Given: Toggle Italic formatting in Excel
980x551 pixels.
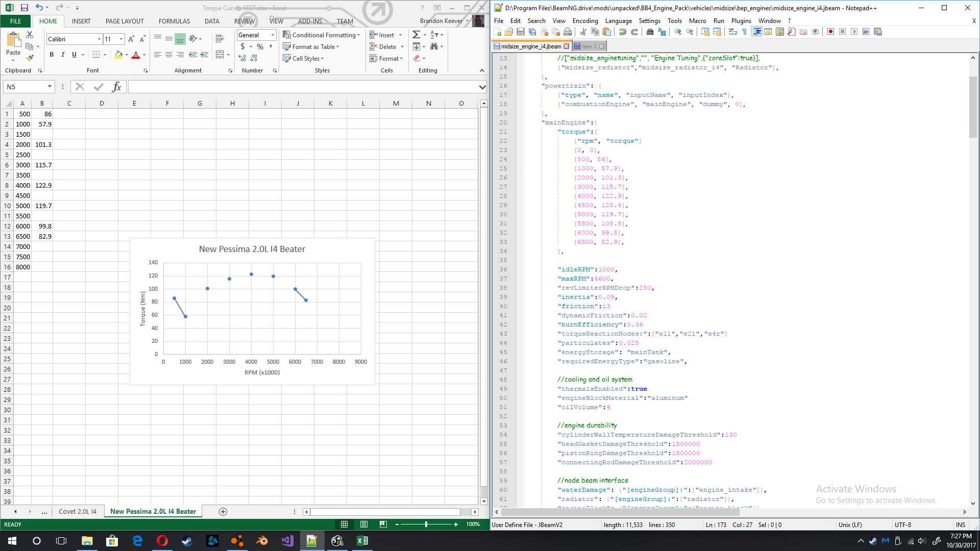Looking at the screenshot, I should pos(63,55).
